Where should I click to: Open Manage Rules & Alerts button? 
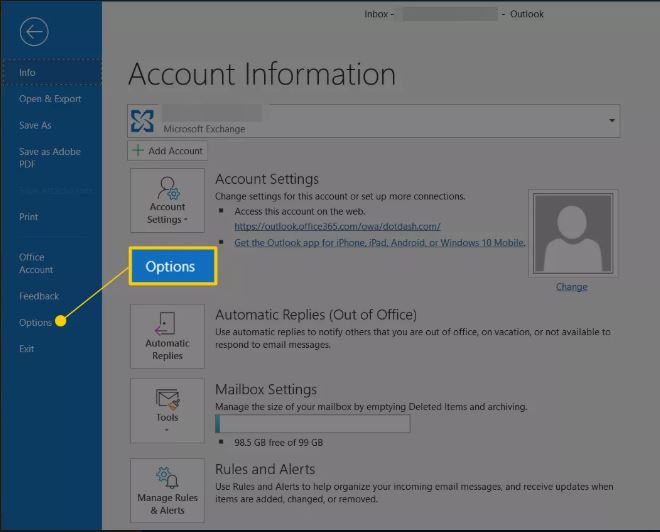pyautogui.click(x=168, y=490)
